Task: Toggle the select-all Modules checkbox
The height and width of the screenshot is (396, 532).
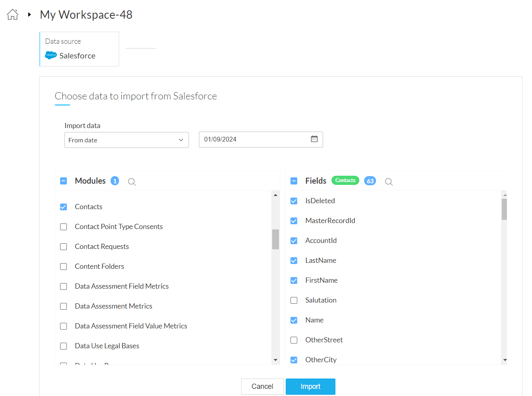Action: [x=64, y=181]
